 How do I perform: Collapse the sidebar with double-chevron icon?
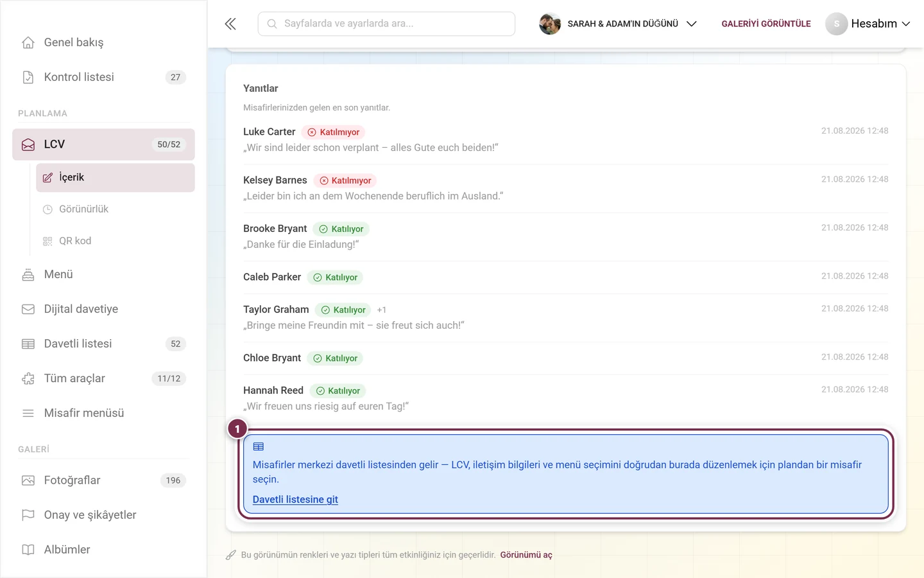[x=230, y=24]
